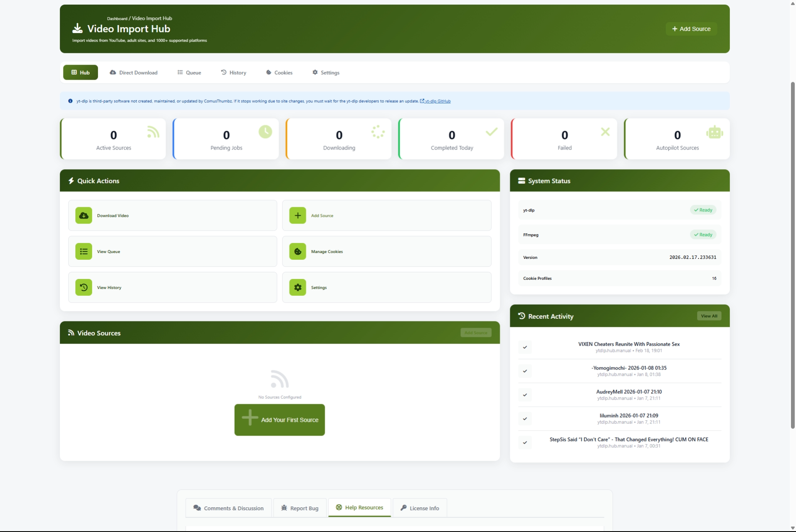Open the Queue tab

coord(189,72)
